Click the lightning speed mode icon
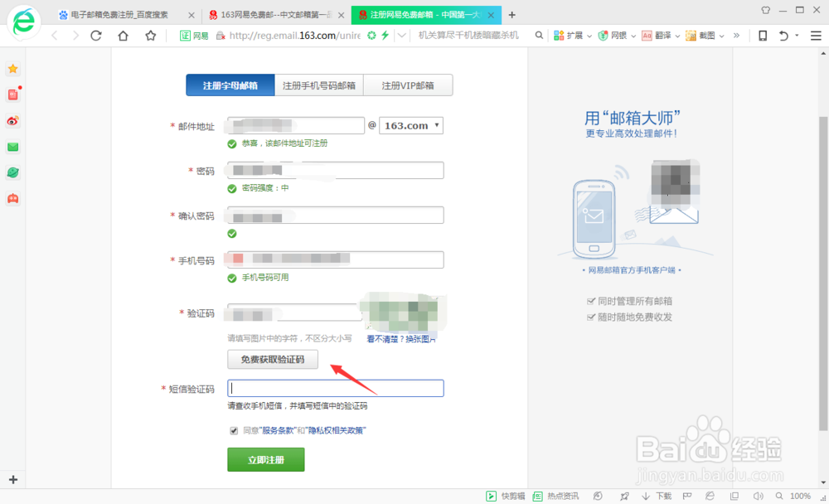 [x=385, y=36]
